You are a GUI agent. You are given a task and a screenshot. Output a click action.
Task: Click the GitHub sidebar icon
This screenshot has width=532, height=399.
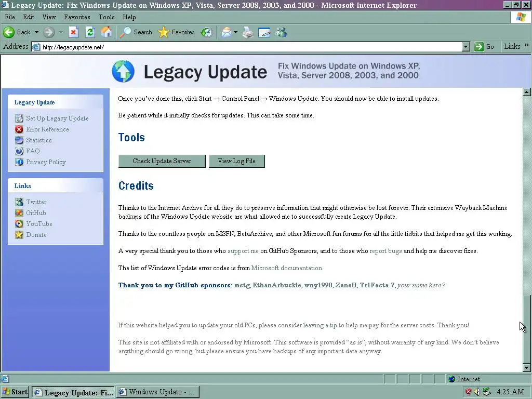coord(19,212)
